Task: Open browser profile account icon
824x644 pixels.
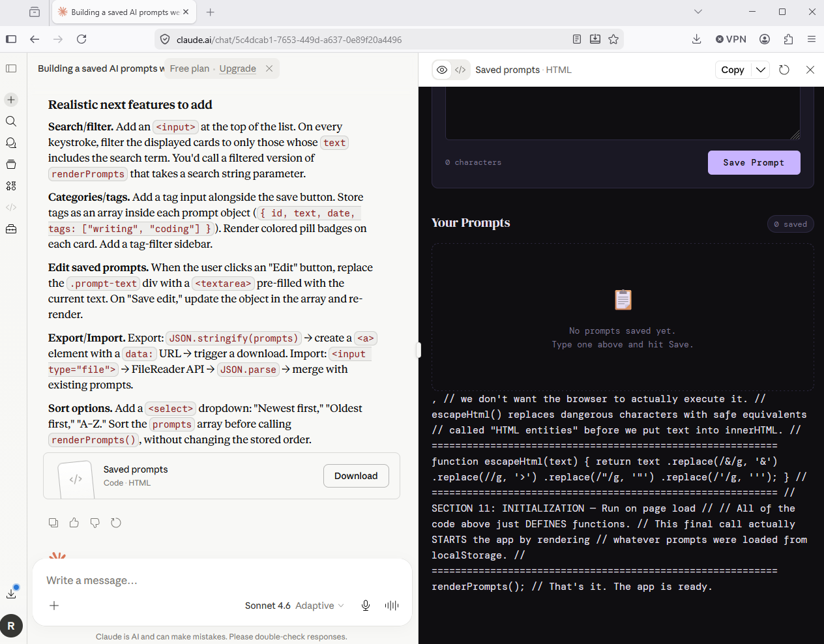Action: (765, 39)
